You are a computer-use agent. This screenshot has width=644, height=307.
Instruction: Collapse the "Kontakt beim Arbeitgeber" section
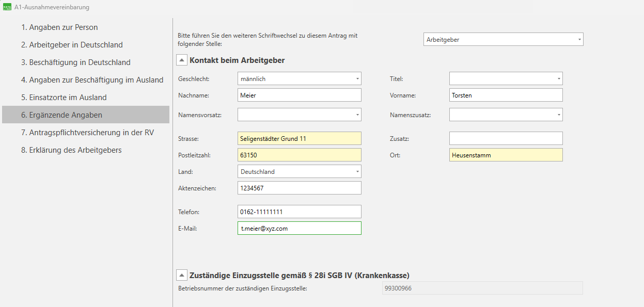[181, 60]
